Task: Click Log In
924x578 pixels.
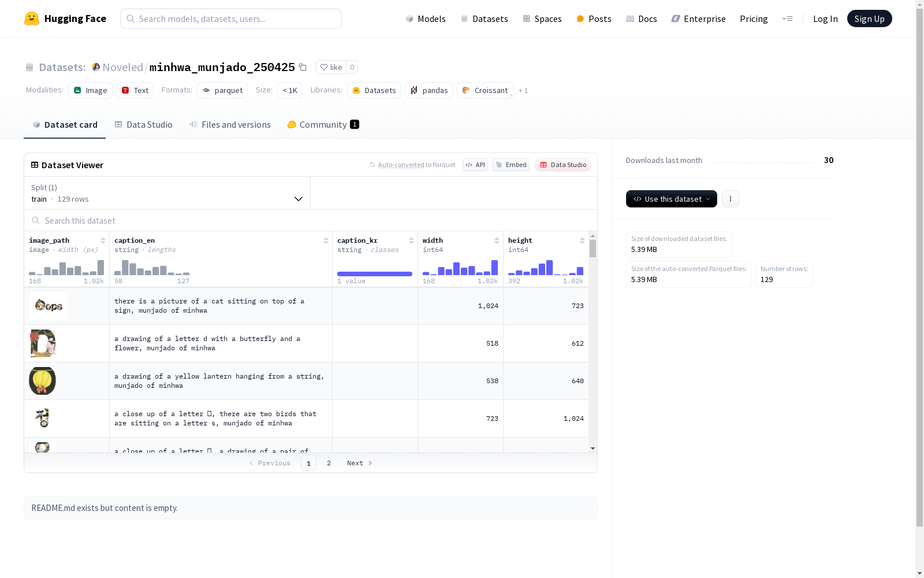Action: [825, 18]
